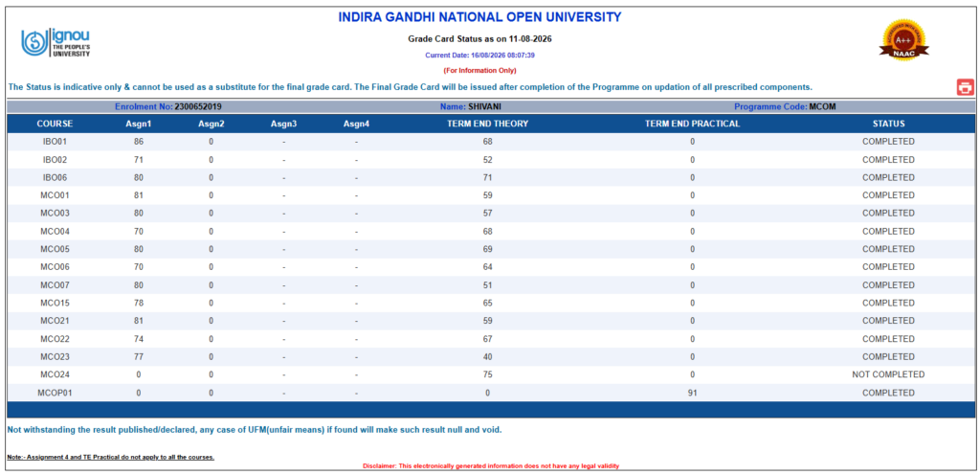Select the Asgn4 column header
This screenshot has height=475, width=980.
356,124
